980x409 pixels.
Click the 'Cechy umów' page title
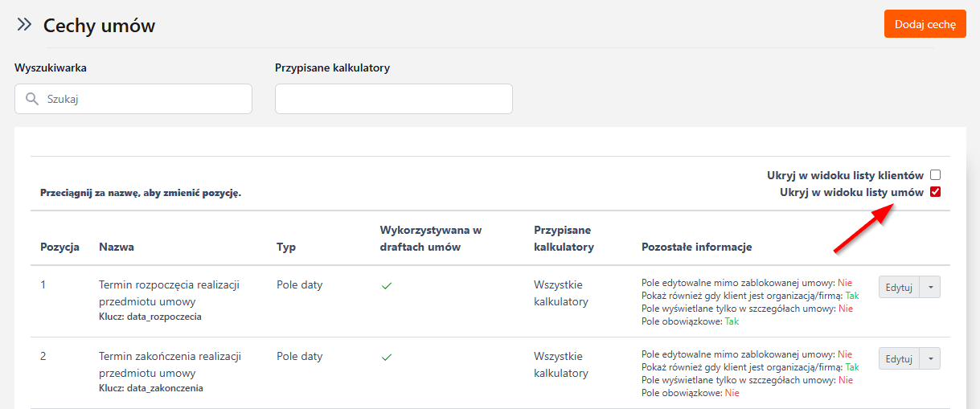[99, 26]
